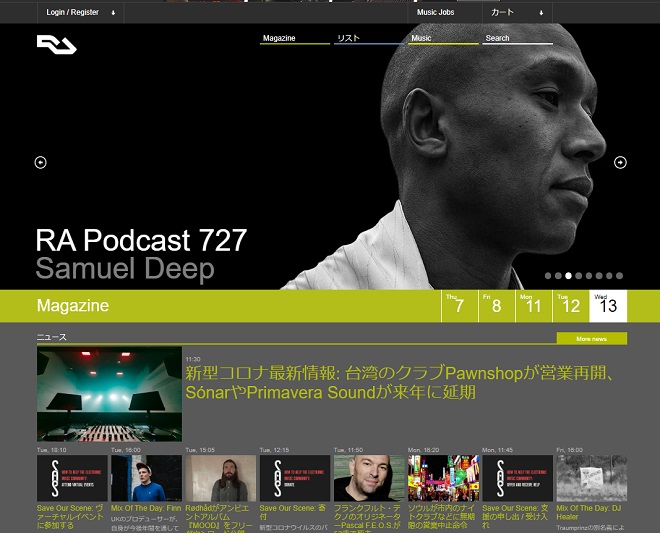Open the RA Podcast 727 Samuel Deep feature
The height and width of the screenshot is (533, 660).
pos(140,254)
